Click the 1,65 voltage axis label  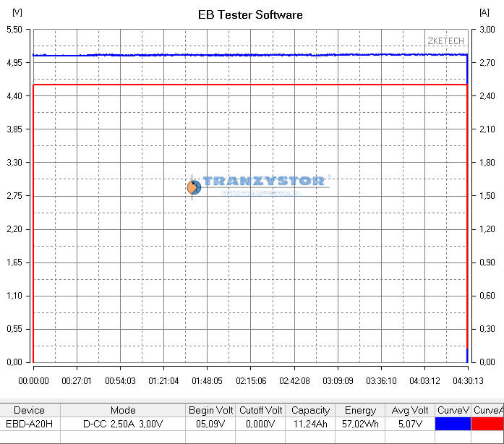click(x=14, y=262)
